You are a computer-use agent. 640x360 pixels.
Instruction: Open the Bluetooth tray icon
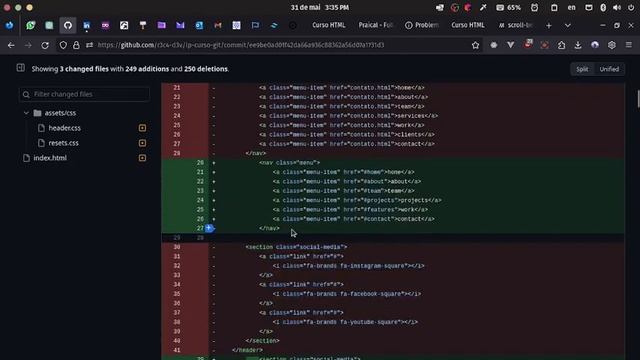[603, 7]
